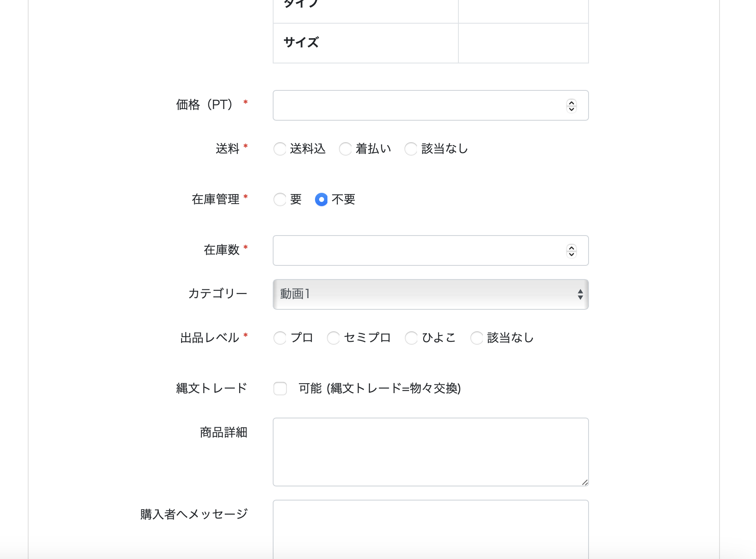The image size is (756, 559).
Task: Click the 在庫数 stepper arrows
Action: (x=572, y=251)
